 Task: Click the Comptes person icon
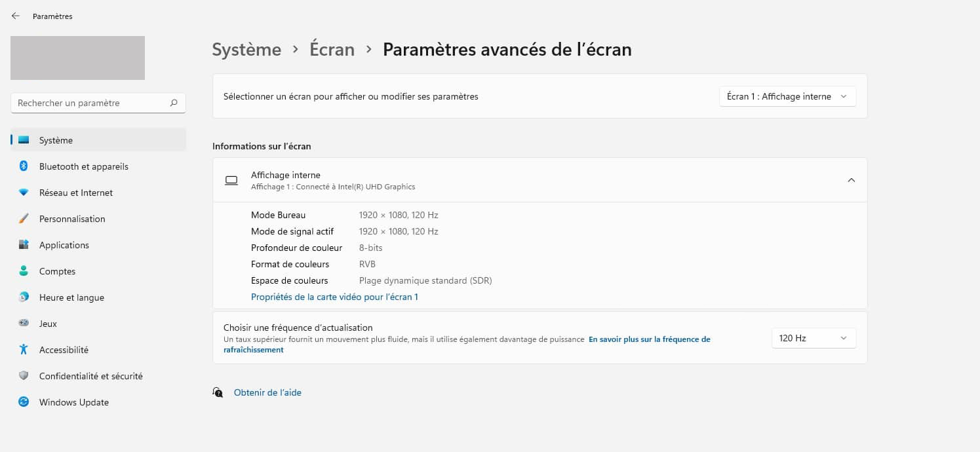pyautogui.click(x=24, y=271)
